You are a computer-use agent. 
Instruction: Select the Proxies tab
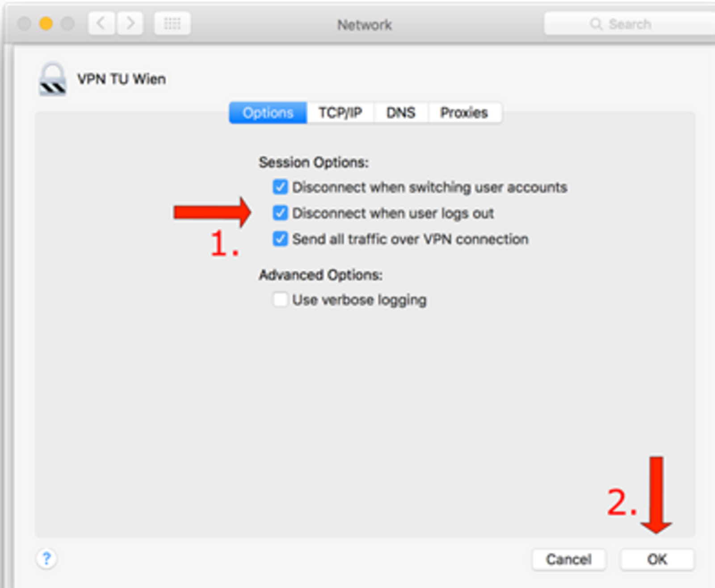click(464, 113)
